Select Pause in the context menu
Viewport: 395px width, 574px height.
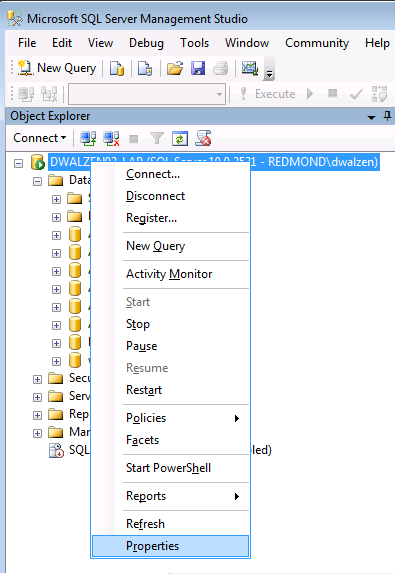pyautogui.click(x=171, y=346)
